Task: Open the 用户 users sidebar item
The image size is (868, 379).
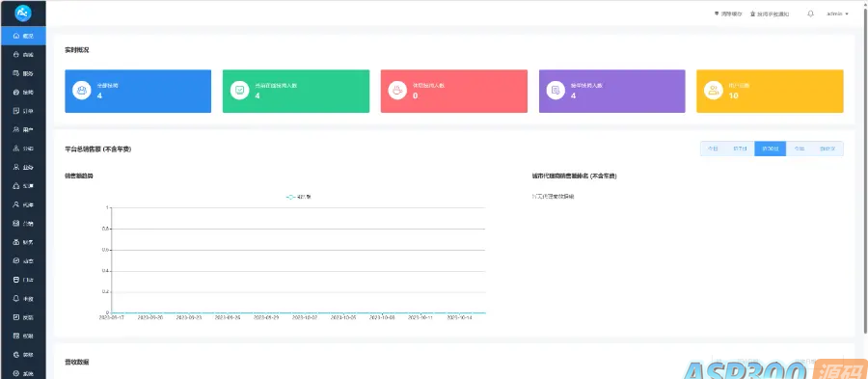Action: pos(23,129)
